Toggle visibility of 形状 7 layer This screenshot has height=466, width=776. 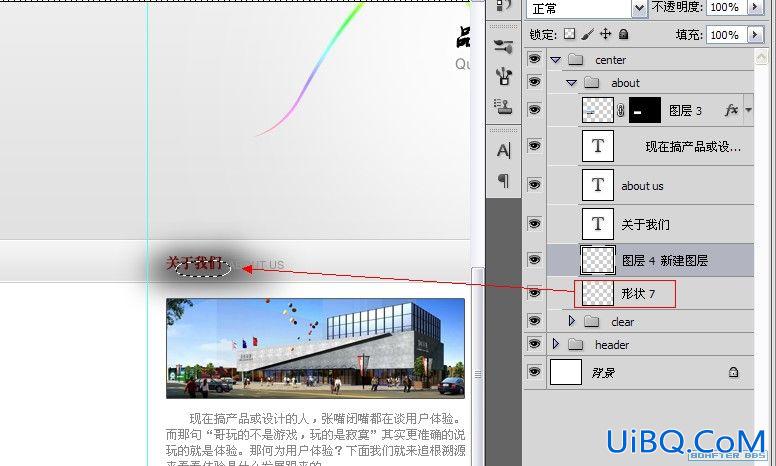[x=534, y=293]
